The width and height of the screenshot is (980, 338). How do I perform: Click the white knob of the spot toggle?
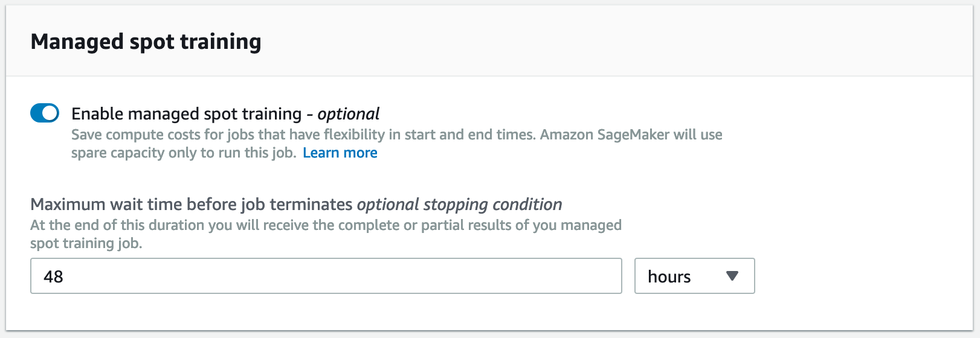[x=51, y=113]
